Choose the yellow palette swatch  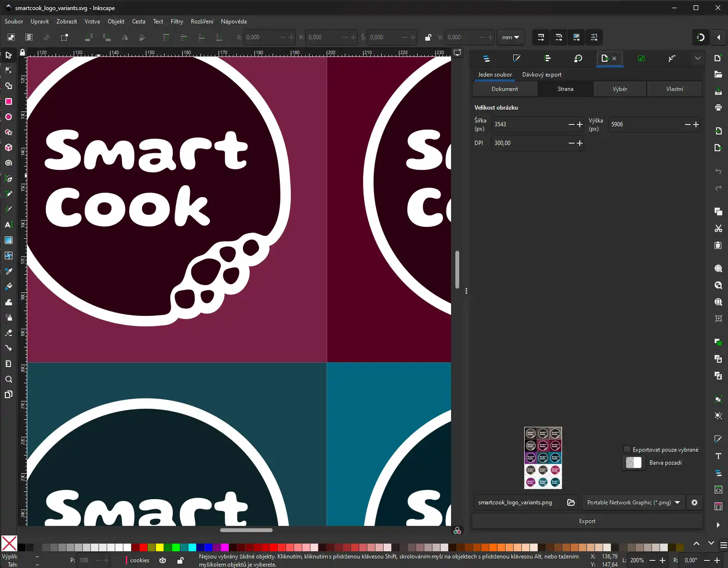tap(160, 547)
